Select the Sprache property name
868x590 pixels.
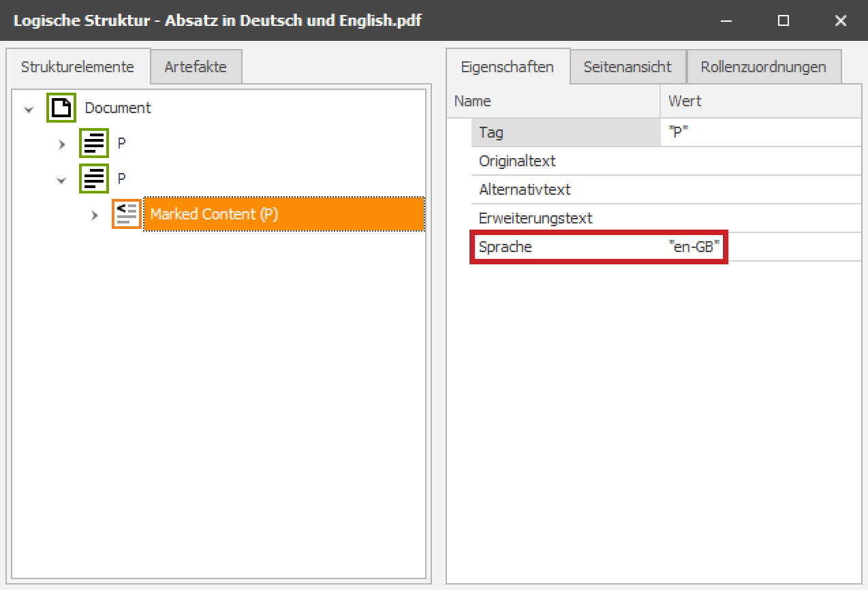[506, 247]
